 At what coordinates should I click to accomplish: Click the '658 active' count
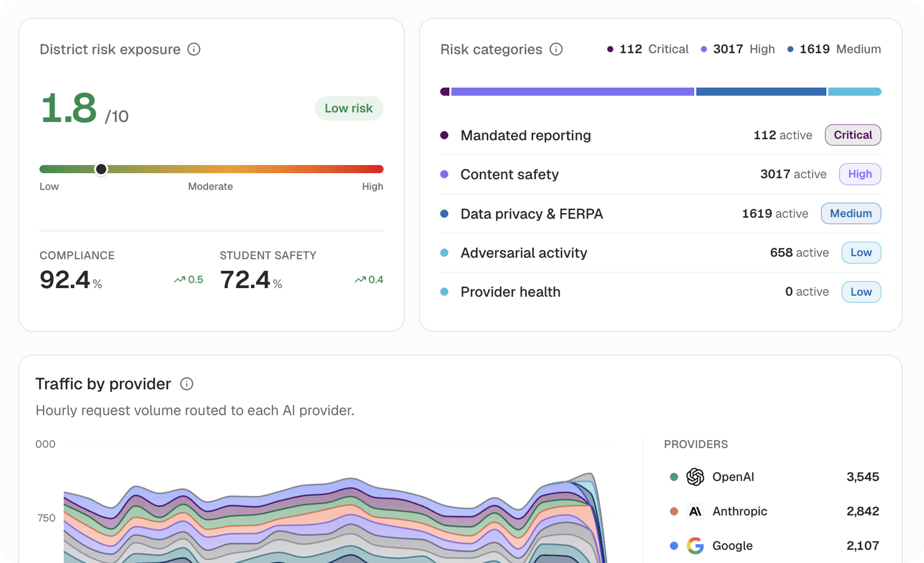pyautogui.click(x=800, y=253)
